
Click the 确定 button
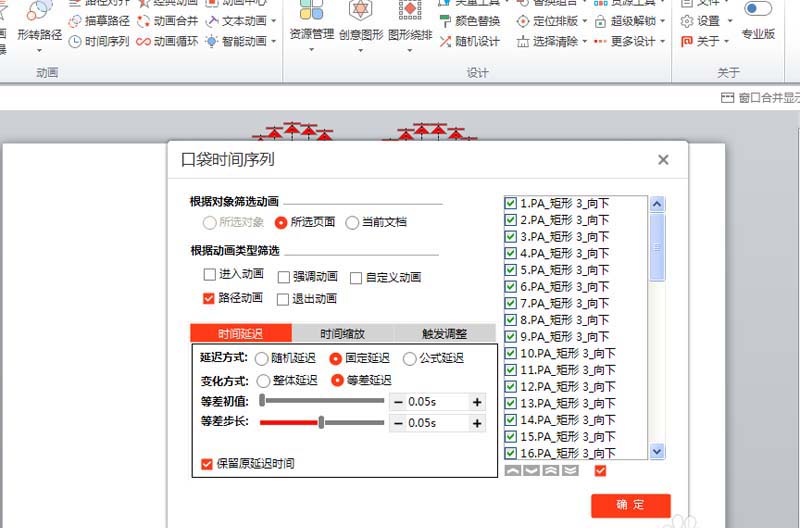[631, 505]
